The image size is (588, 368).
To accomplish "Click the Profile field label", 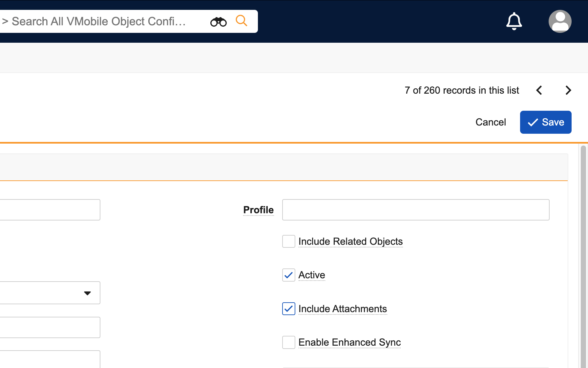I will tap(258, 210).
